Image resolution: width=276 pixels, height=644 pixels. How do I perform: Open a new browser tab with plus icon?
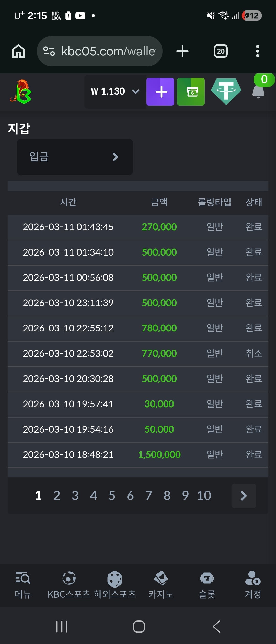point(182,51)
